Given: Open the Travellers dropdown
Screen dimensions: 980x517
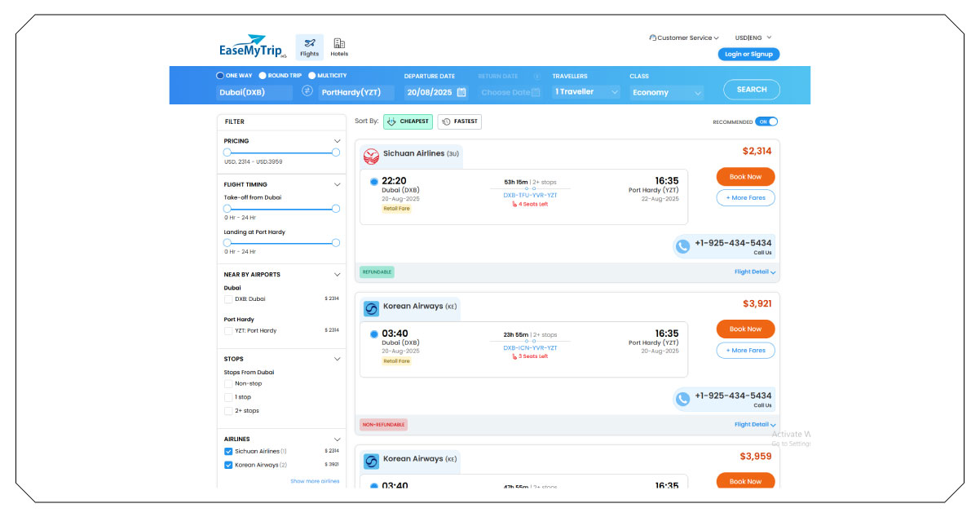Looking at the screenshot, I should pos(585,92).
